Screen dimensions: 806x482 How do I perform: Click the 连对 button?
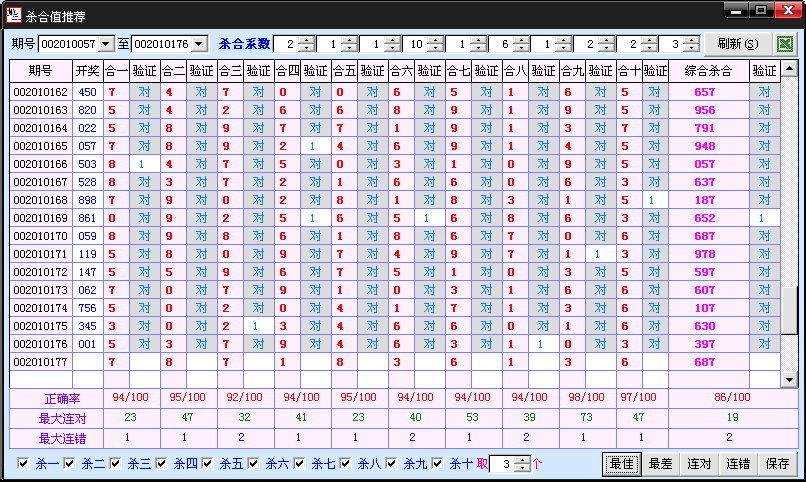699,464
